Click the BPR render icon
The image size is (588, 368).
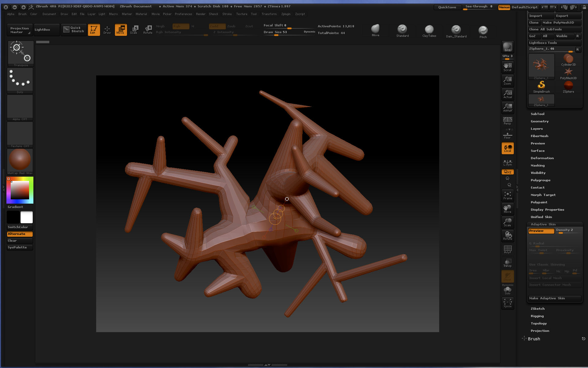coord(507,47)
